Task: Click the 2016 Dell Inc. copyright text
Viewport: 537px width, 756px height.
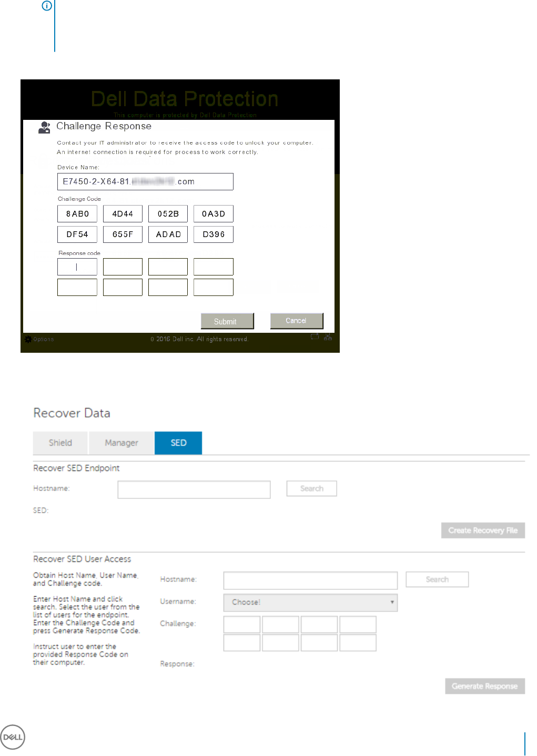Action: [199, 339]
